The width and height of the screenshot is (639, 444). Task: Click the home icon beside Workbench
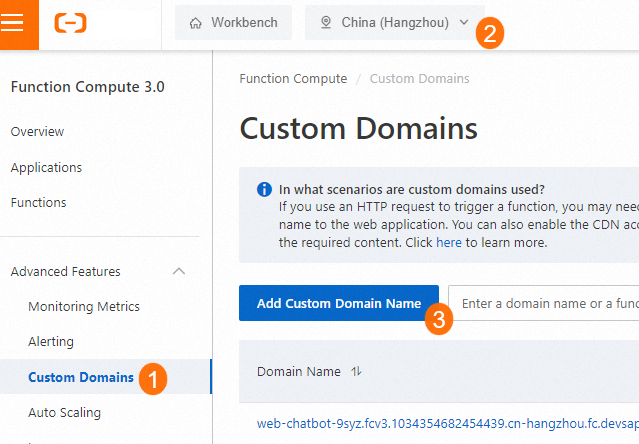195,22
